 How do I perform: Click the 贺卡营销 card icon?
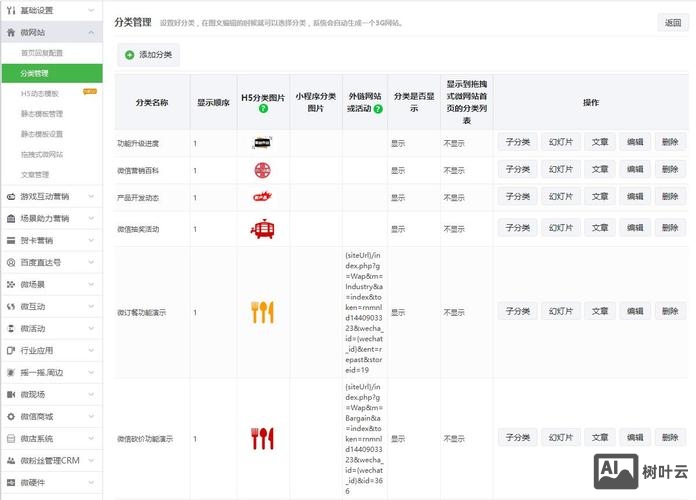coord(11,240)
